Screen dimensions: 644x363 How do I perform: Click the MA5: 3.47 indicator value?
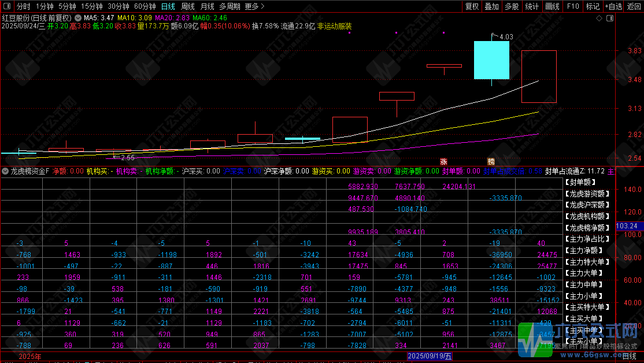coord(99,18)
